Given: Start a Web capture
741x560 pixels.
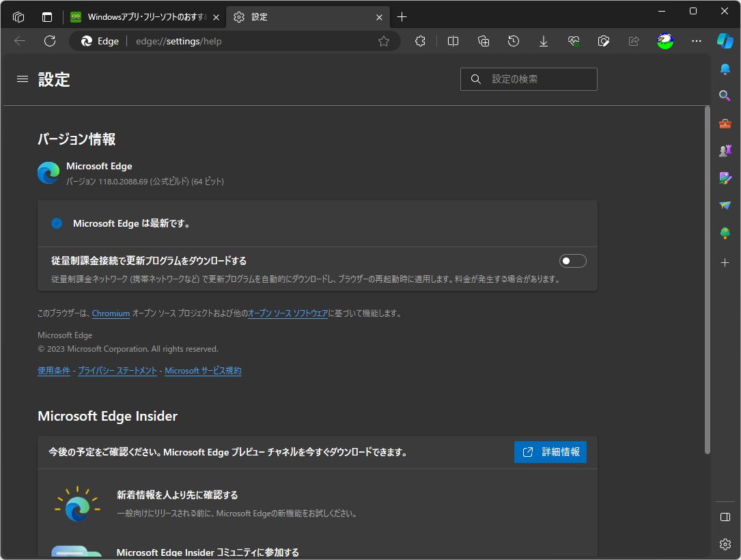Looking at the screenshot, I should pos(604,41).
